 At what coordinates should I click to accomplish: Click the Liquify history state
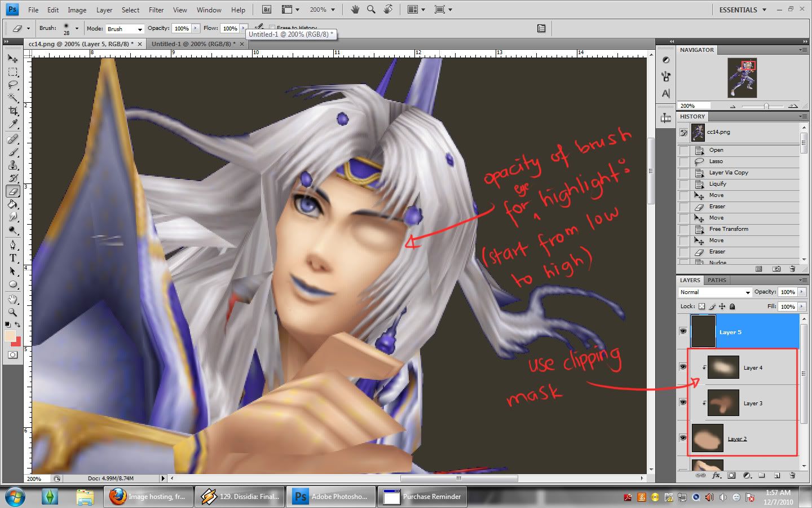coord(717,184)
